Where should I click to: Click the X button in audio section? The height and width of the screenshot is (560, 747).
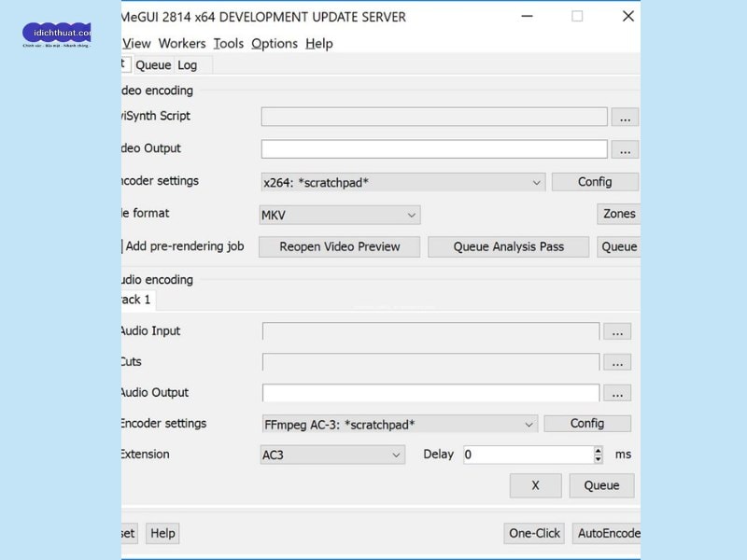(x=535, y=485)
